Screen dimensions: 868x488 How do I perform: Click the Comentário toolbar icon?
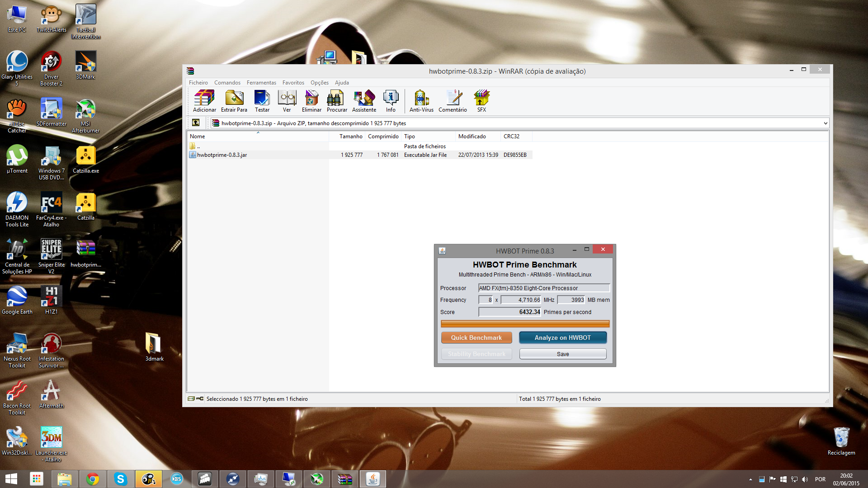point(453,101)
